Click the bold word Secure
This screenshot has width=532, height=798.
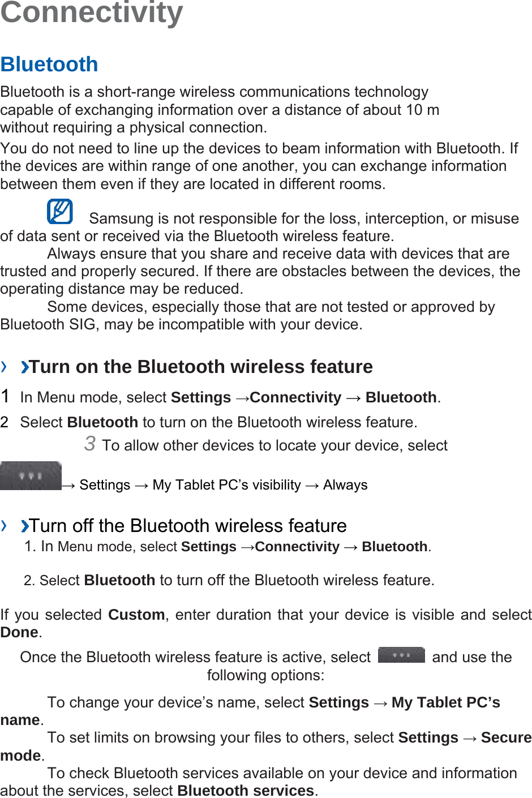coord(506,737)
